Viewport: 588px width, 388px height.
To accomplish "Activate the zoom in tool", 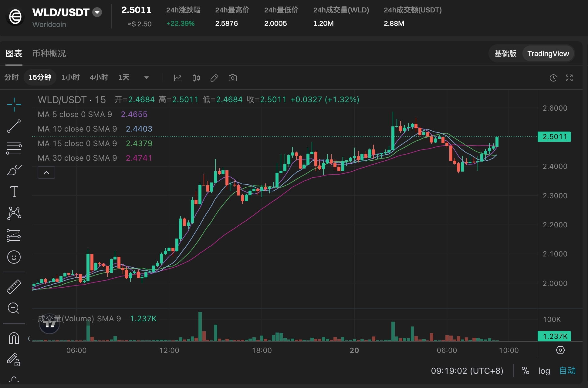I will click(x=14, y=308).
